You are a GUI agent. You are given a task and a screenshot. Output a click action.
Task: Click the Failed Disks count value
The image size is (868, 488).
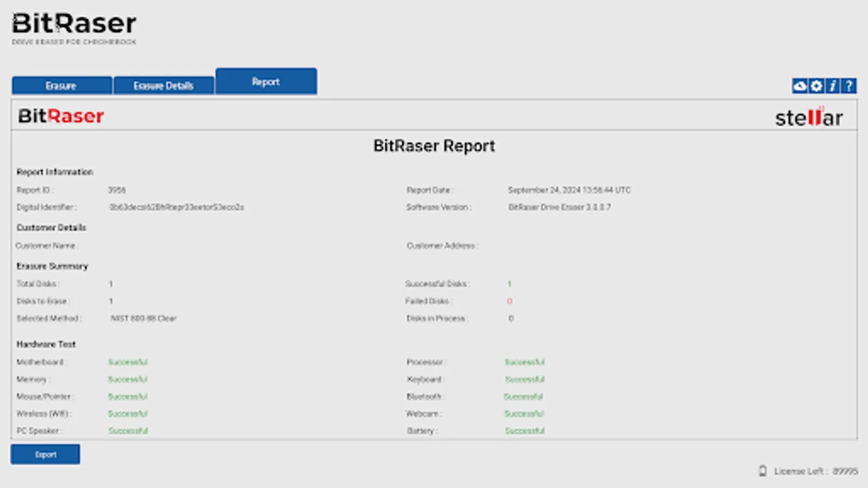pos(510,301)
